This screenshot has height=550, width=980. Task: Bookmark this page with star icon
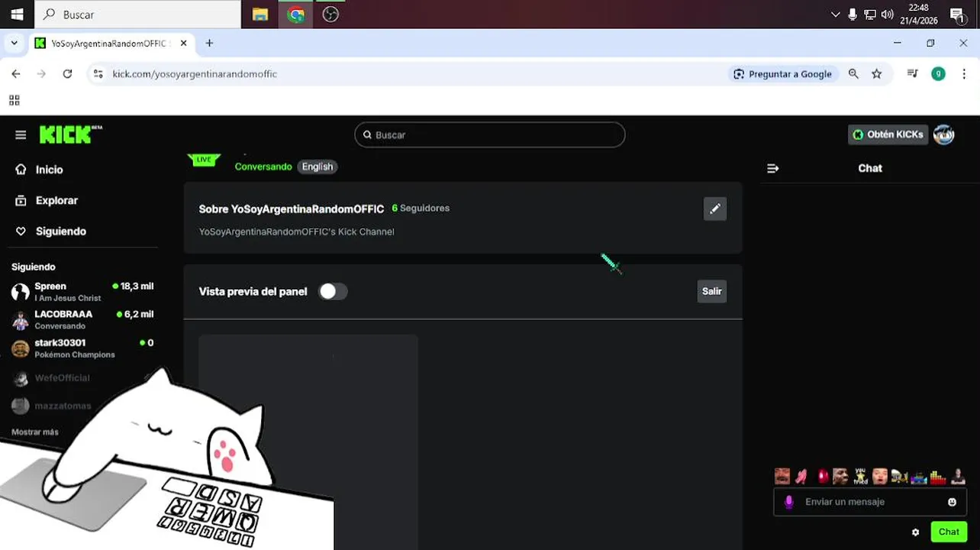point(876,74)
